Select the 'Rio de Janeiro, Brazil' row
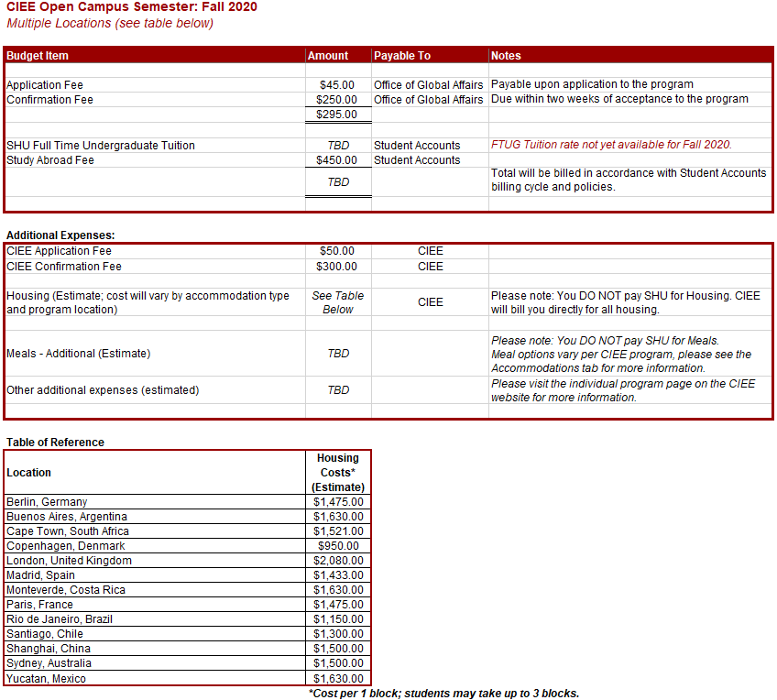The height and width of the screenshot is (700, 777). pos(187,619)
